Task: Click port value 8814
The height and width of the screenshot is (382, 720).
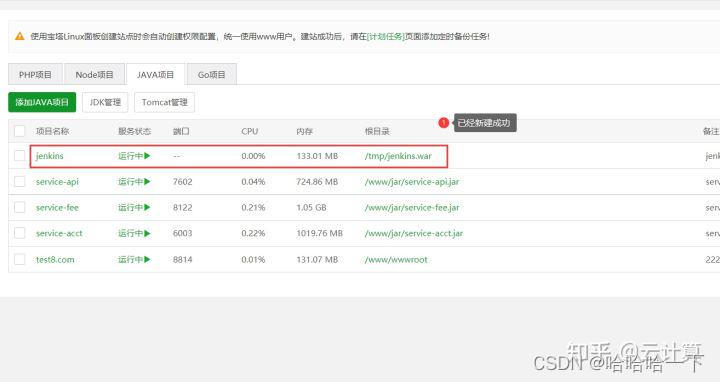Action: click(182, 259)
